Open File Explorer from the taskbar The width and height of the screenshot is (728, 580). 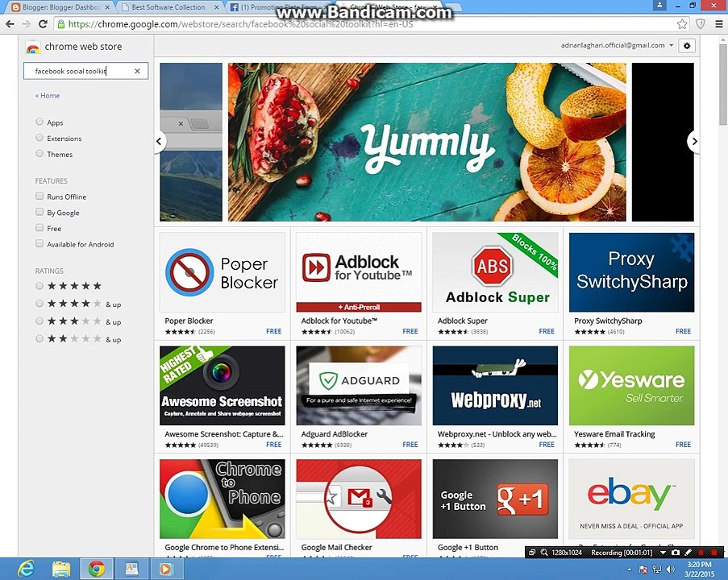point(60,569)
